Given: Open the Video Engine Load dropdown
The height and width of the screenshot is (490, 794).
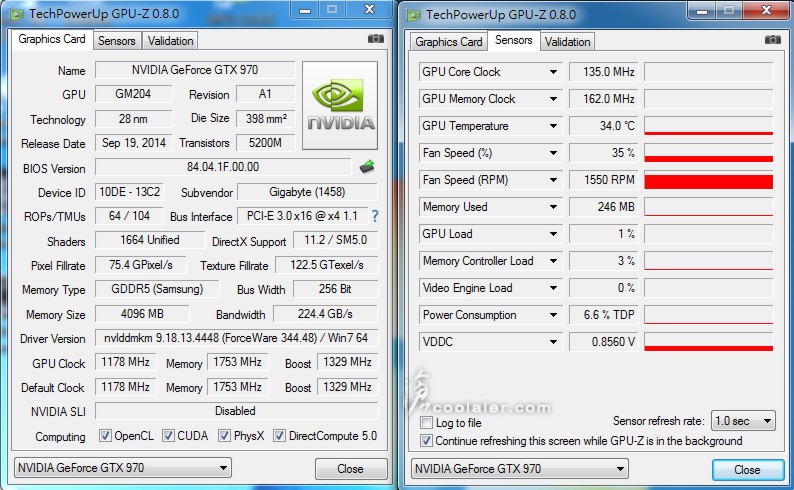Looking at the screenshot, I should [x=553, y=288].
